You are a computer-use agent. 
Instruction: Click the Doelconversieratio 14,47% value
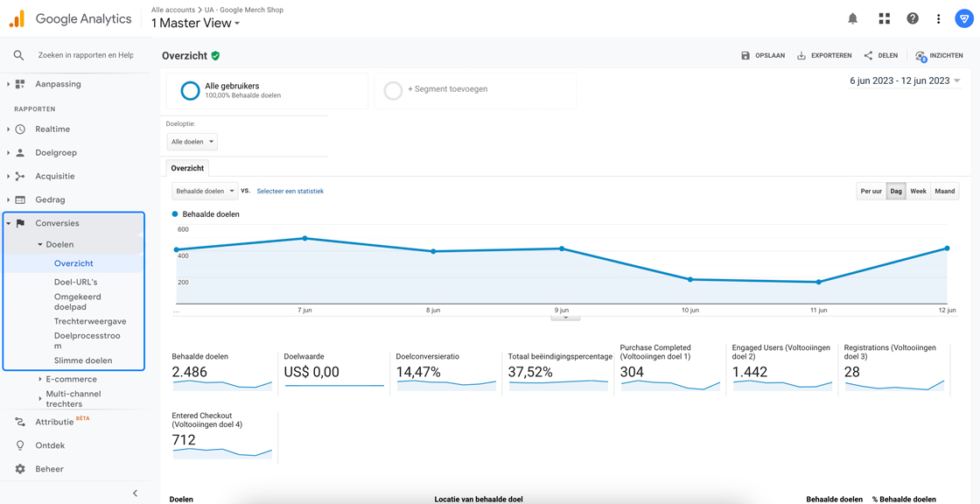pos(419,372)
